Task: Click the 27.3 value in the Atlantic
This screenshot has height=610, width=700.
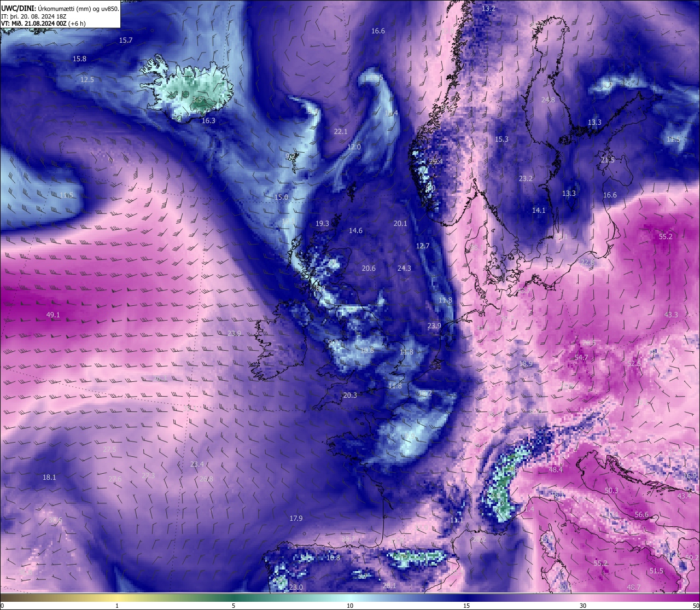Action: [148, 476]
